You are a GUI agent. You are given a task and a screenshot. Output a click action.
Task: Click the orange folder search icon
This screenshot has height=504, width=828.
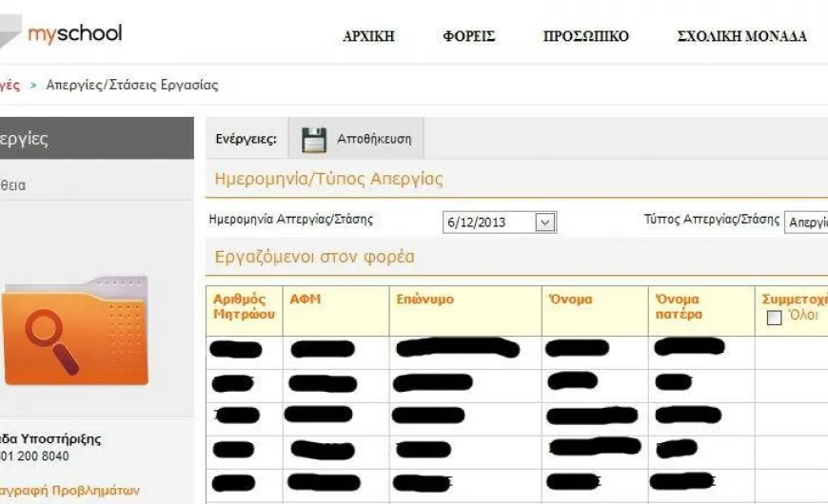(75, 330)
